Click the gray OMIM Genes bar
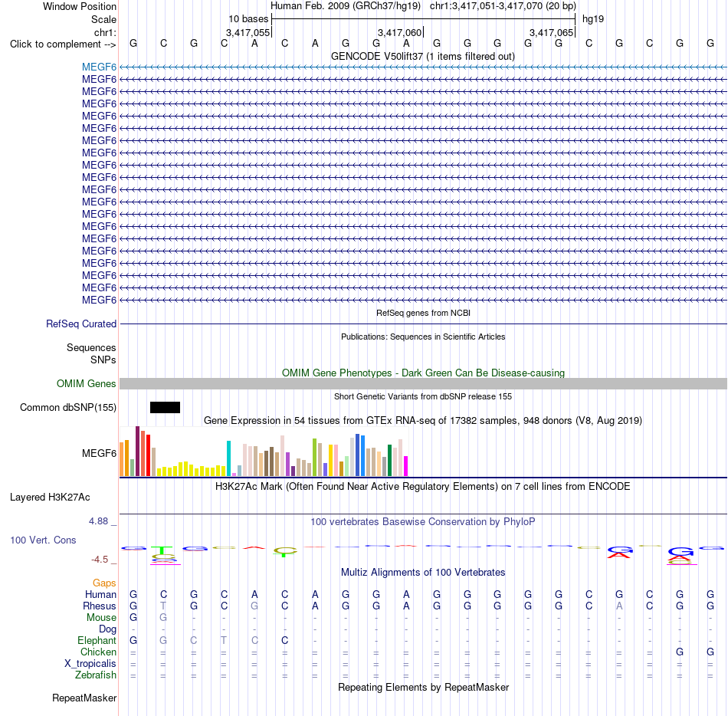The height and width of the screenshot is (716, 728). (x=423, y=383)
